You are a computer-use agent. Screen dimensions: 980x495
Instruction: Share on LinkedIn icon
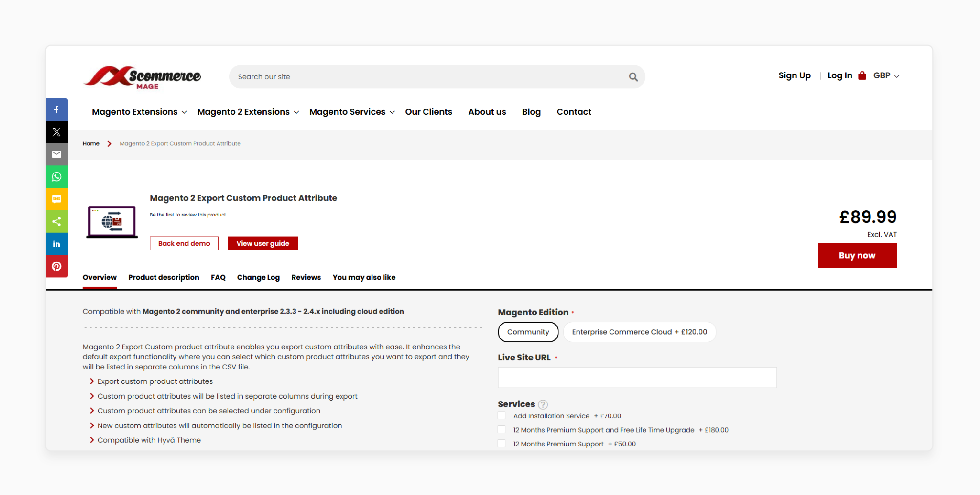pyautogui.click(x=57, y=244)
